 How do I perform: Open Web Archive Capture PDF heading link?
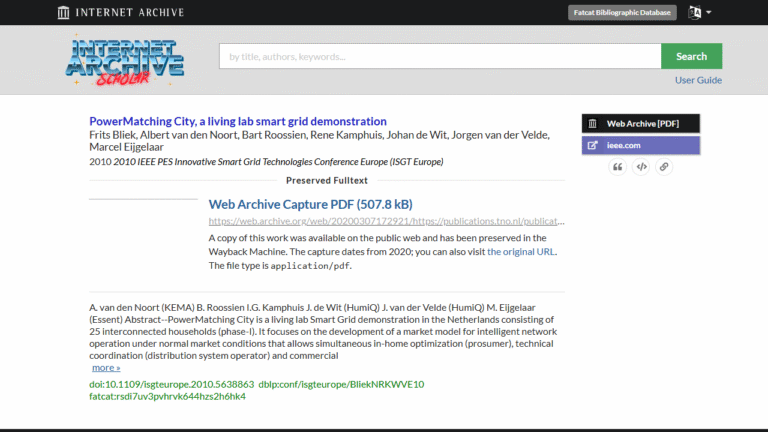(x=310, y=204)
